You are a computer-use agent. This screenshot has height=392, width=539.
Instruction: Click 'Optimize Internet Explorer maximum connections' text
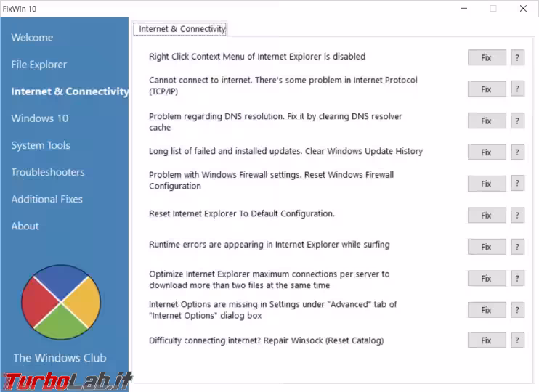click(269, 279)
